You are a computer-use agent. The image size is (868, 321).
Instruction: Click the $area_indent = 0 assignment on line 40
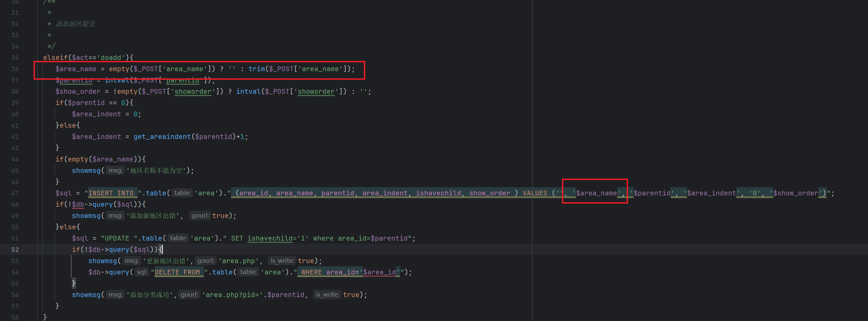coord(106,114)
